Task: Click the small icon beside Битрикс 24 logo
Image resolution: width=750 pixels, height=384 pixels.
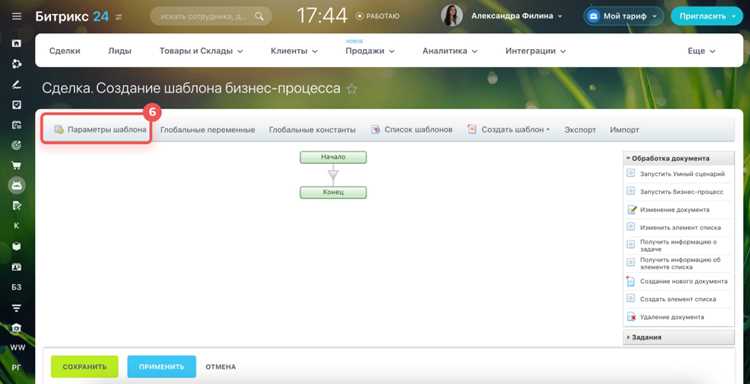Action: coord(119,17)
